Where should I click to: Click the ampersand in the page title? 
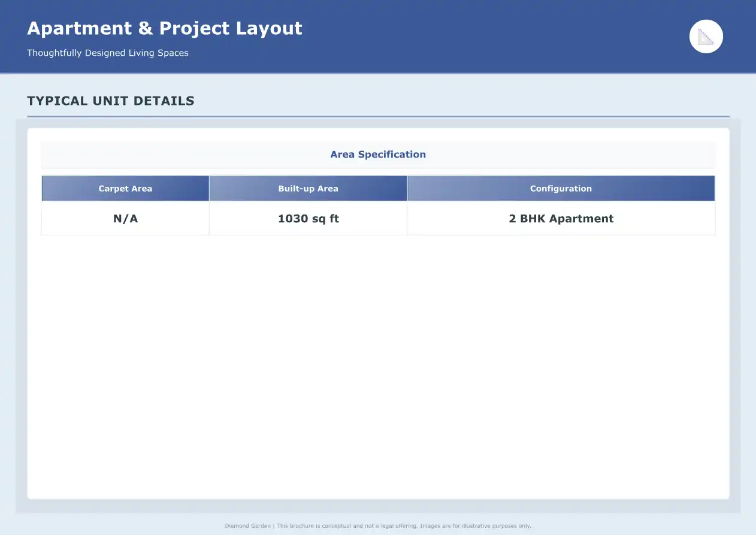pos(146,28)
